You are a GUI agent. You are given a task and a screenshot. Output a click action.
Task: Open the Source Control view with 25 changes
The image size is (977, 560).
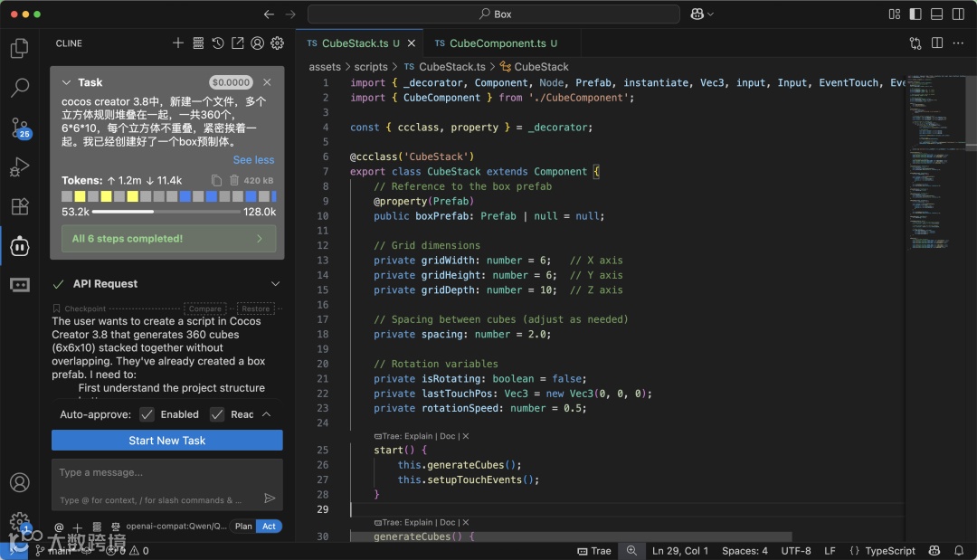tap(19, 128)
